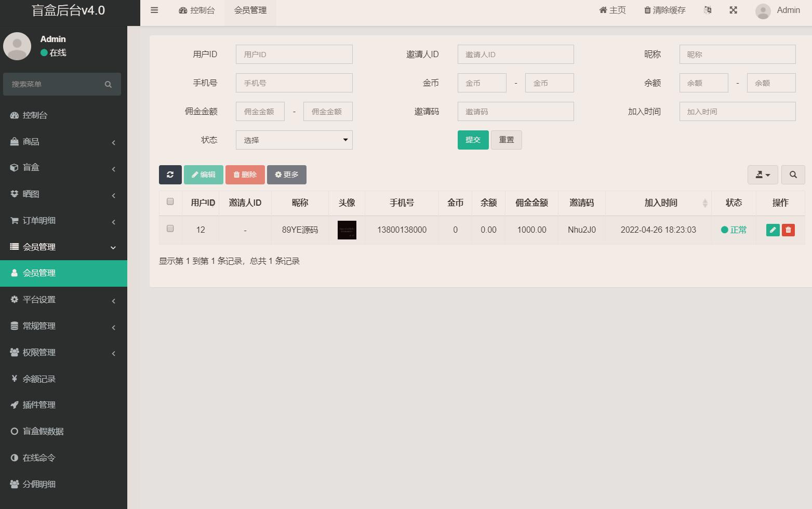Expand the 平台设置 sidebar menu
The image size is (812, 509).
point(62,300)
